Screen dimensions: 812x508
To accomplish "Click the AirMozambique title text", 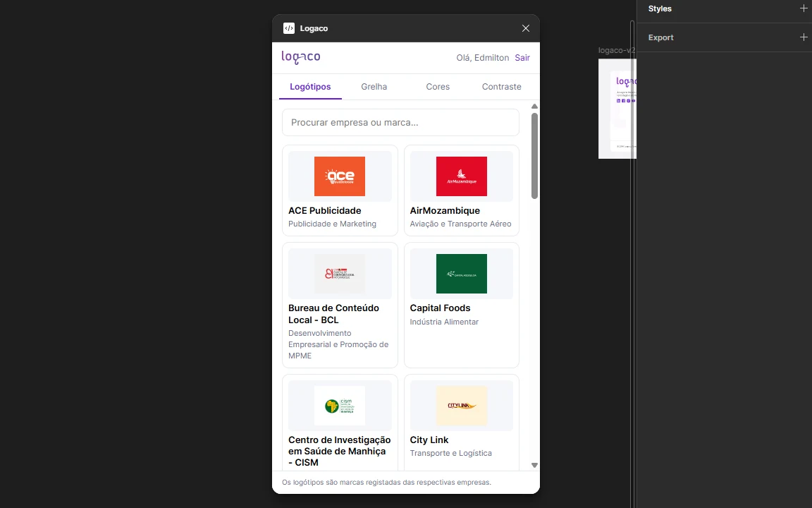I will point(445,210).
